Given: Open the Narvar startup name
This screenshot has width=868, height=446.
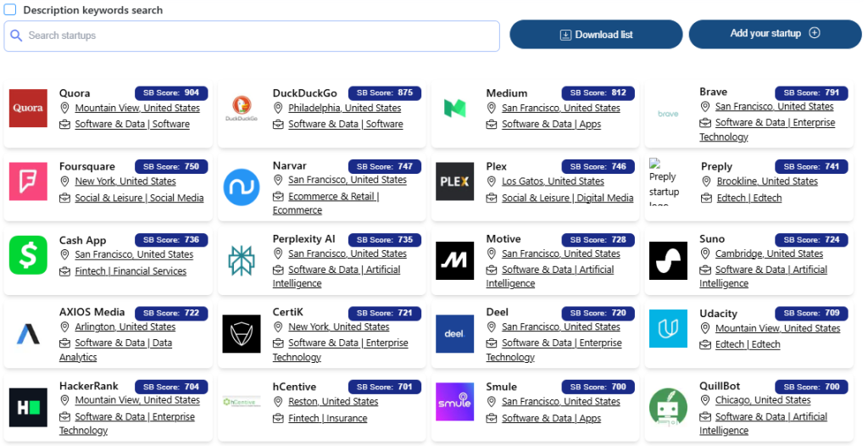Looking at the screenshot, I should pos(290,166).
